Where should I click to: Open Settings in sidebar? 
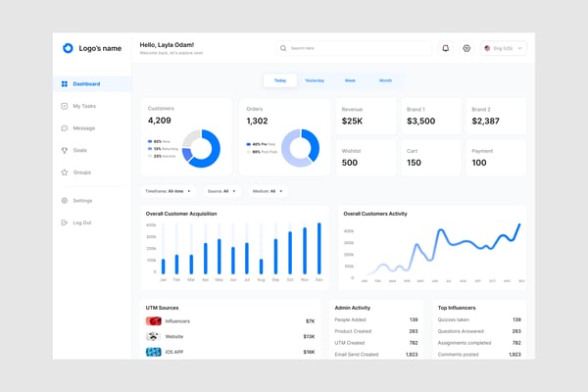(92, 201)
